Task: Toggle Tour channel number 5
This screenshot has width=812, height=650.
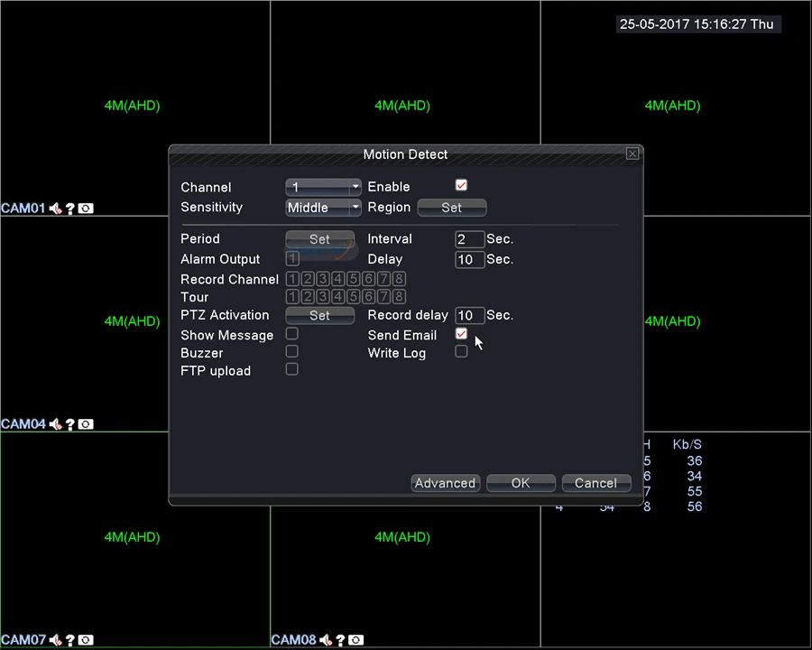Action: tap(354, 297)
